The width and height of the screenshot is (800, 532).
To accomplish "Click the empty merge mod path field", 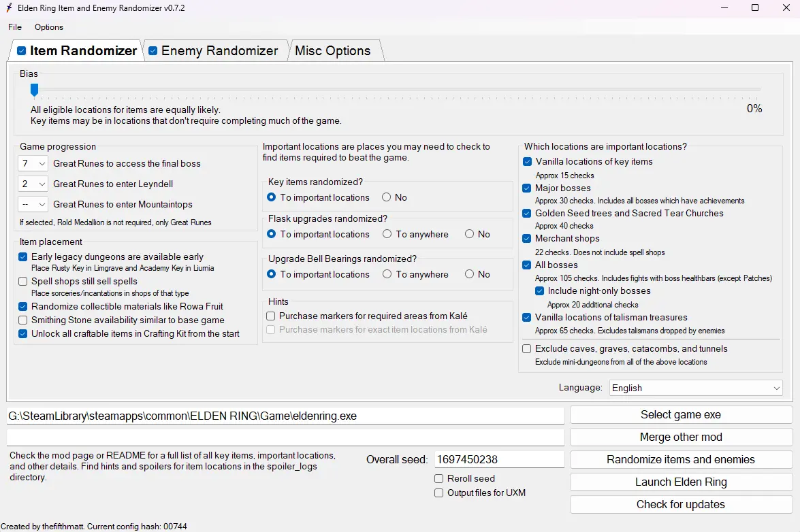I will [x=285, y=437].
